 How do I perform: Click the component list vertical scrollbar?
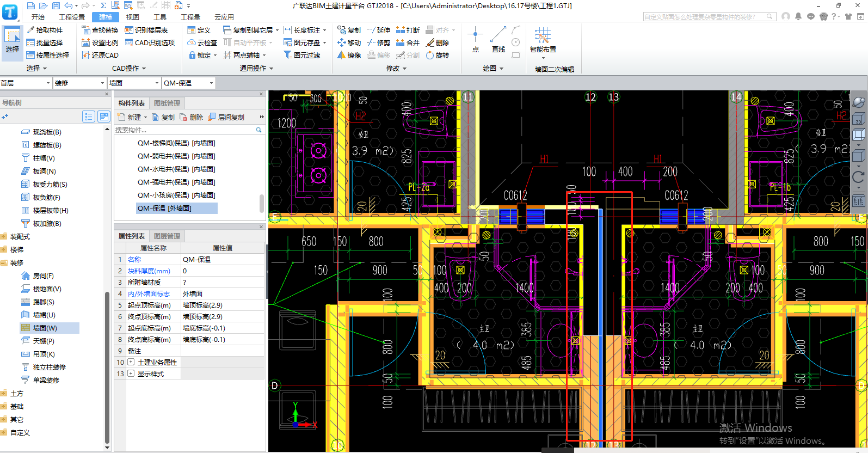coord(261,203)
